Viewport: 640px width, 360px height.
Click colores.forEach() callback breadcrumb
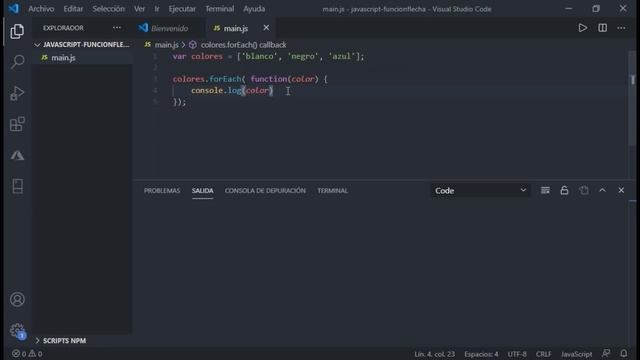[x=243, y=44]
